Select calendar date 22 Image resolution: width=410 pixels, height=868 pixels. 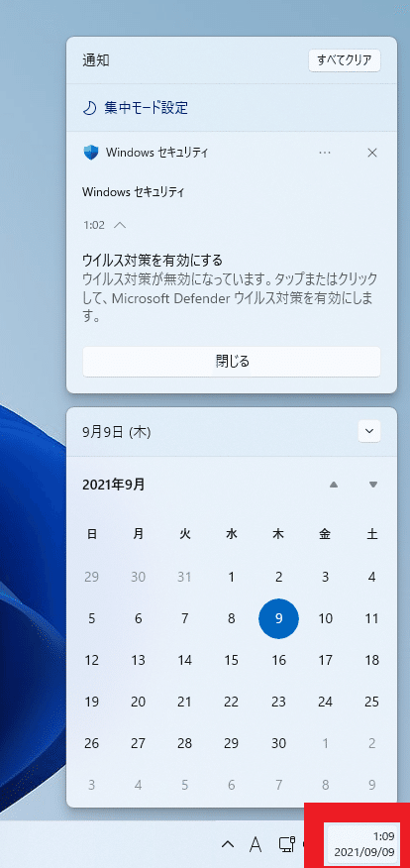pos(232,702)
